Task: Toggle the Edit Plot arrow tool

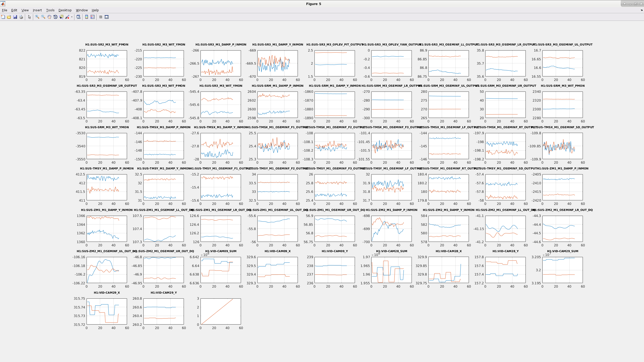Action: (29, 17)
